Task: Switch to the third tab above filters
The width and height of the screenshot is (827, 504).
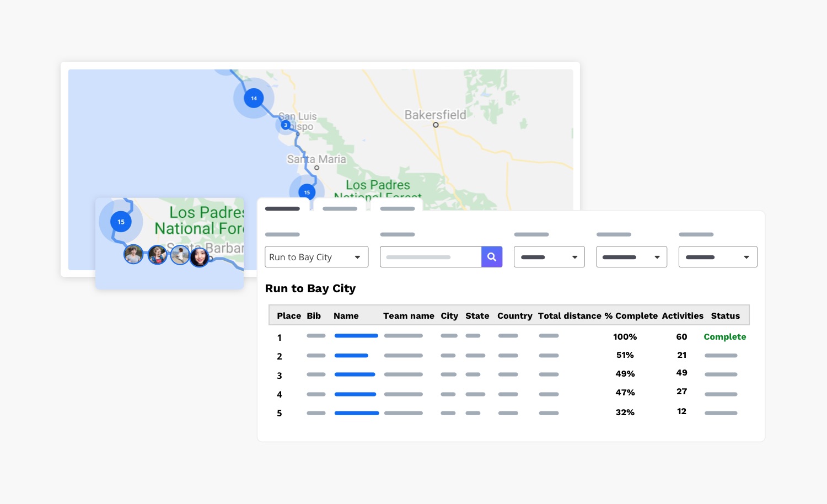Action: click(397, 208)
